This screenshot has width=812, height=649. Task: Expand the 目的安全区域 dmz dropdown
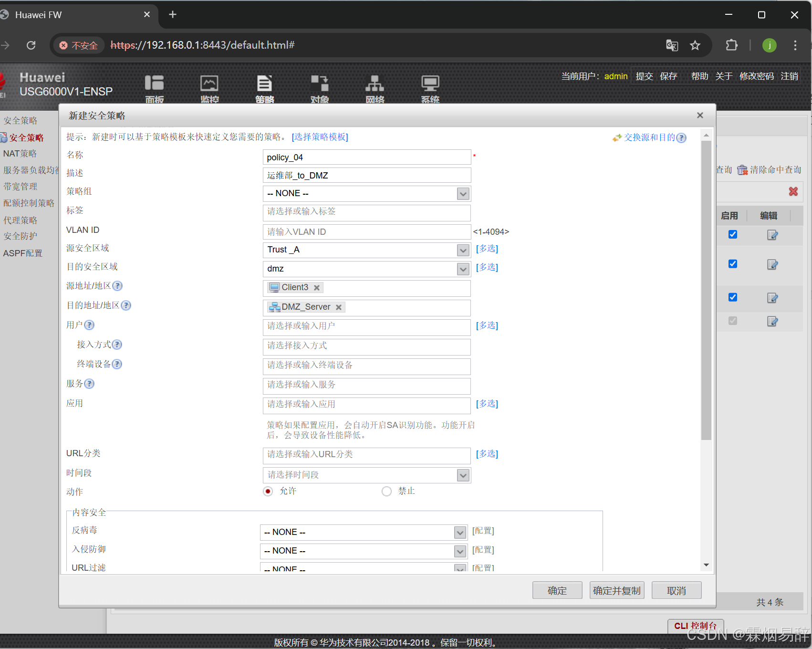pyautogui.click(x=463, y=269)
